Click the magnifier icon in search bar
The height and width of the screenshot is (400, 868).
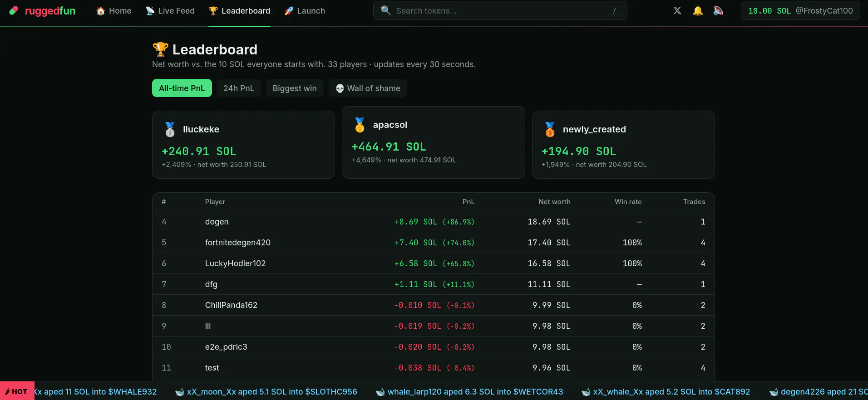click(385, 10)
